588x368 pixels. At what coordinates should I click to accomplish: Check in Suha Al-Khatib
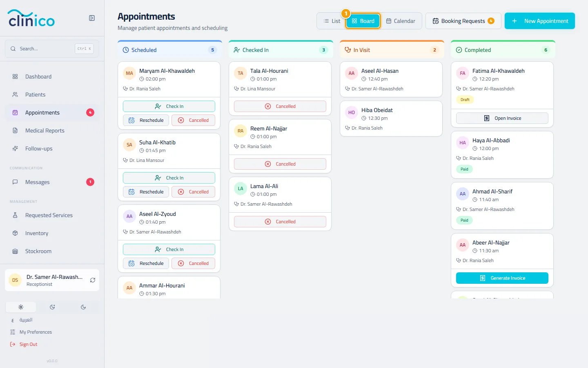[x=169, y=178]
